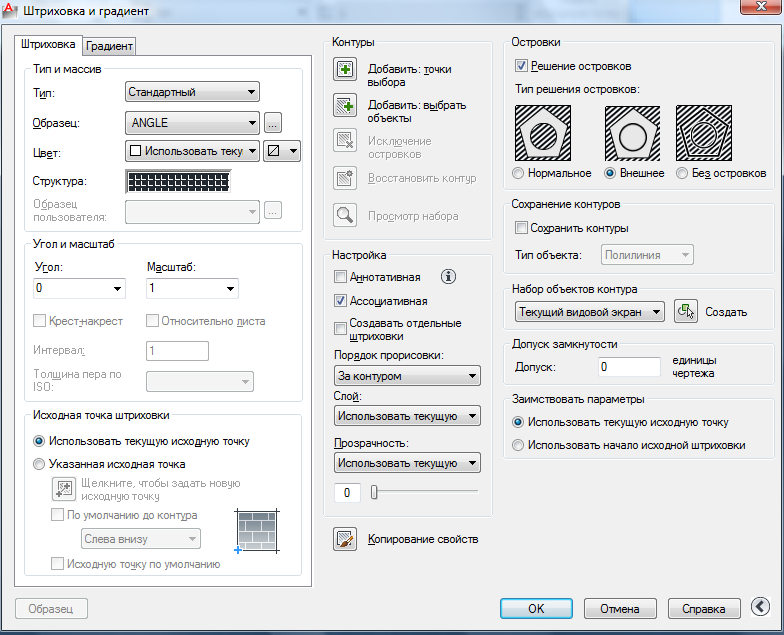
Task: Click the Remove islands icon
Action: [344, 140]
